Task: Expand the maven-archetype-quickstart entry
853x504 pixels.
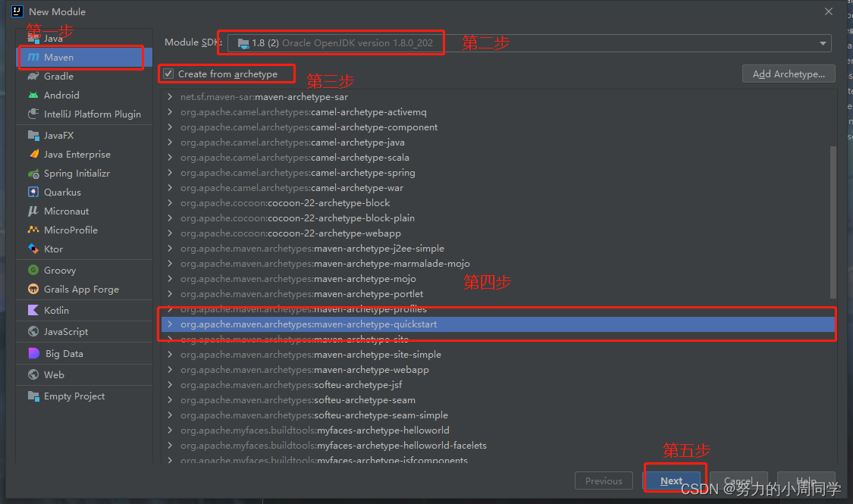Action: coord(171,324)
